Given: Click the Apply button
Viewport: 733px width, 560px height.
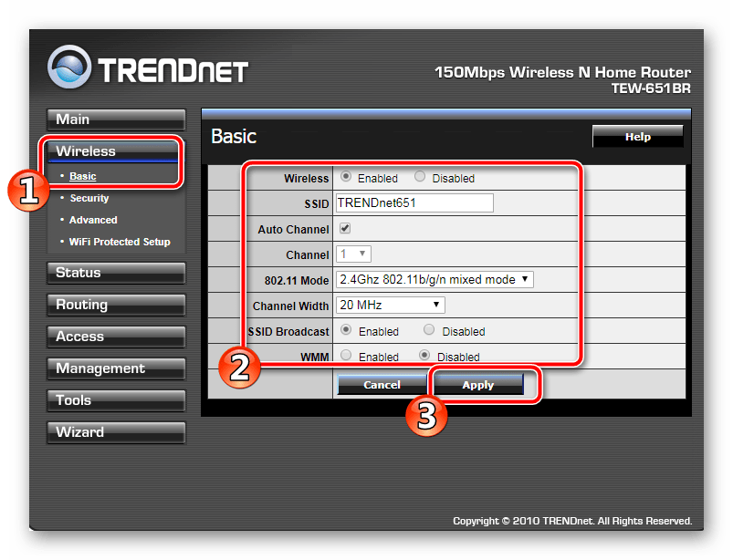Looking at the screenshot, I should [x=478, y=384].
